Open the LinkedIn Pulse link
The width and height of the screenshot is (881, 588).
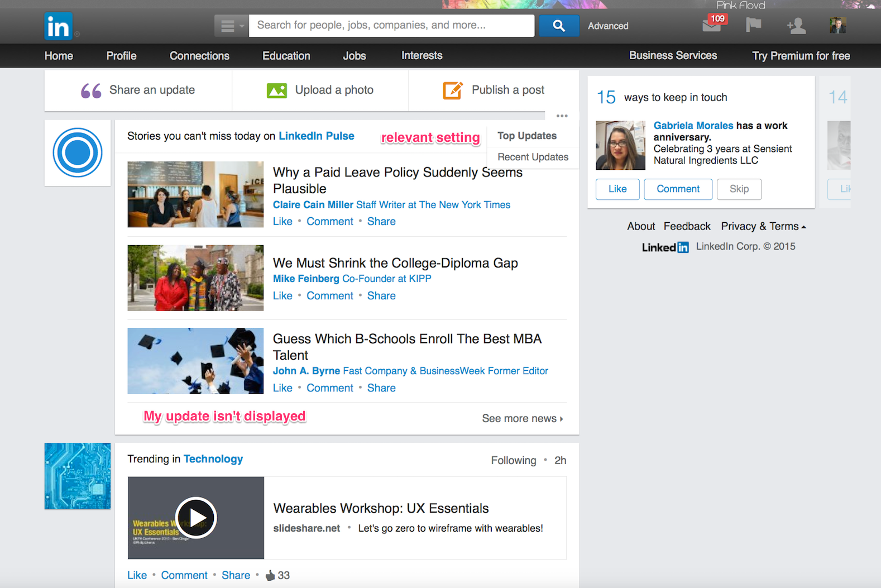pyautogui.click(x=317, y=136)
